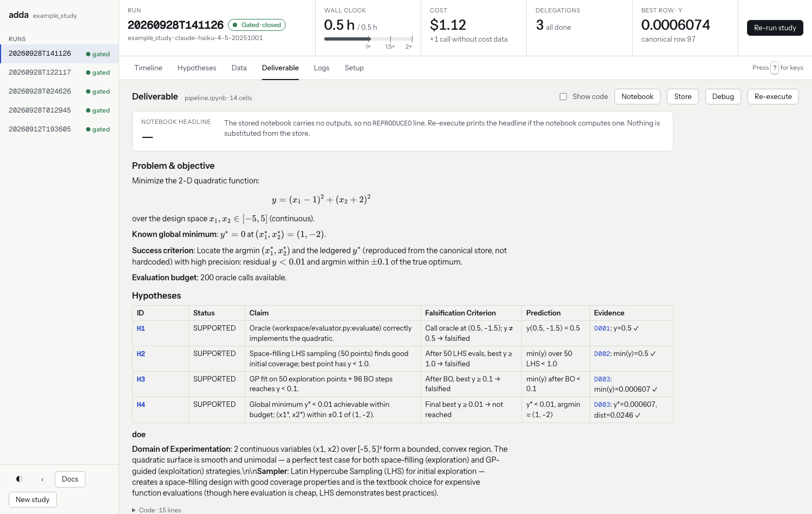The height and width of the screenshot is (514, 812).
Task: Click the Re-run study button
Action: [x=775, y=28]
